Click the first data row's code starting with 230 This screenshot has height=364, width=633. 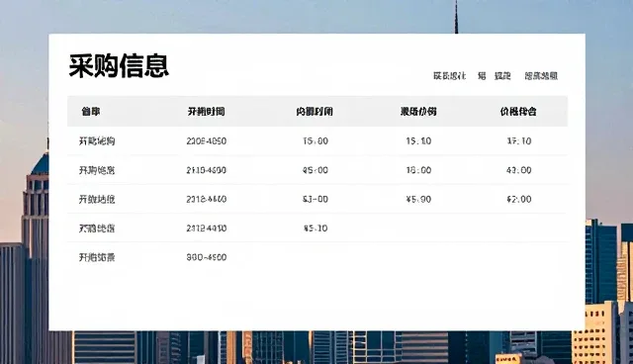[x=207, y=141]
